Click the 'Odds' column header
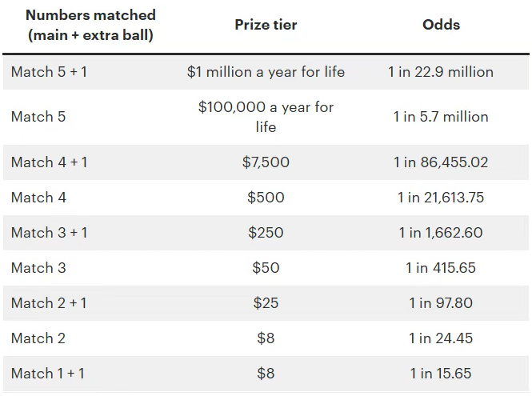The image size is (532, 396). [x=441, y=25]
